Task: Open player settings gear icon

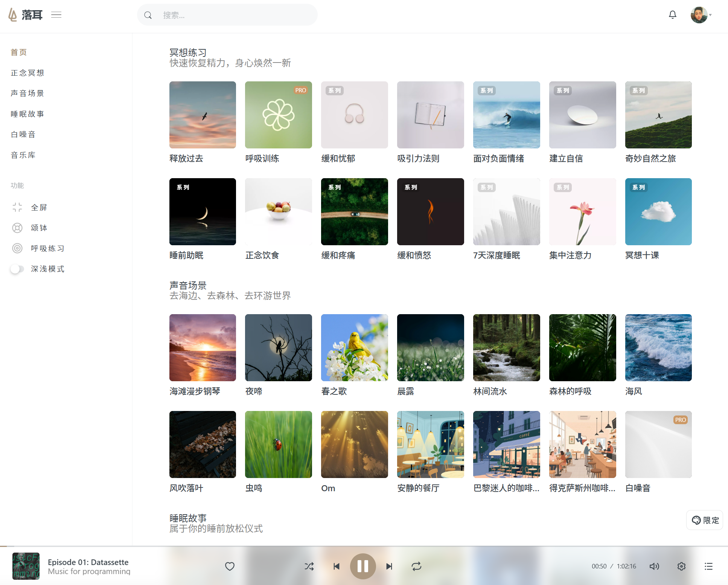Action: [x=681, y=566]
